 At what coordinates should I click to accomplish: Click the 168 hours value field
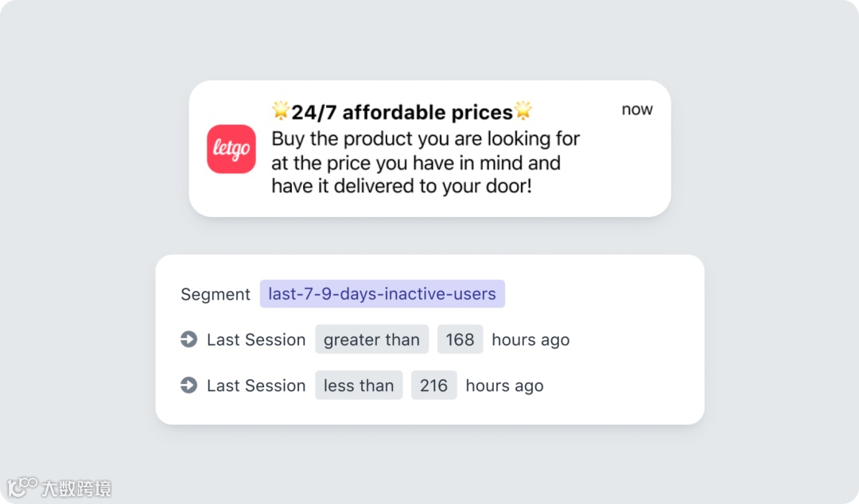coord(460,339)
